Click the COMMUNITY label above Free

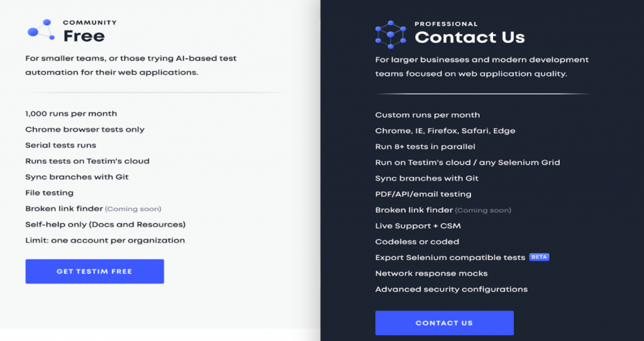90,23
